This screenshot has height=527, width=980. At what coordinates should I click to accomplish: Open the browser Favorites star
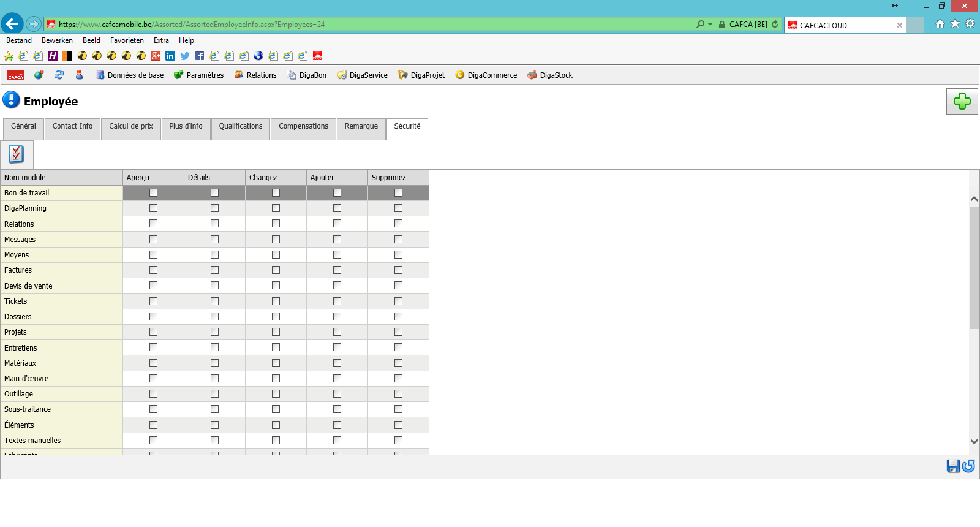955,24
